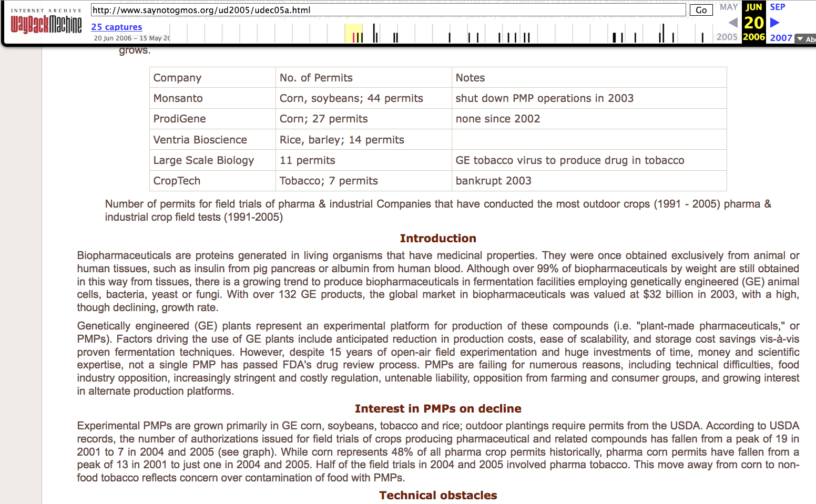Select the "Tobacco; 7 permits" cell
Screen dimensions: 816x504
(364, 181)
